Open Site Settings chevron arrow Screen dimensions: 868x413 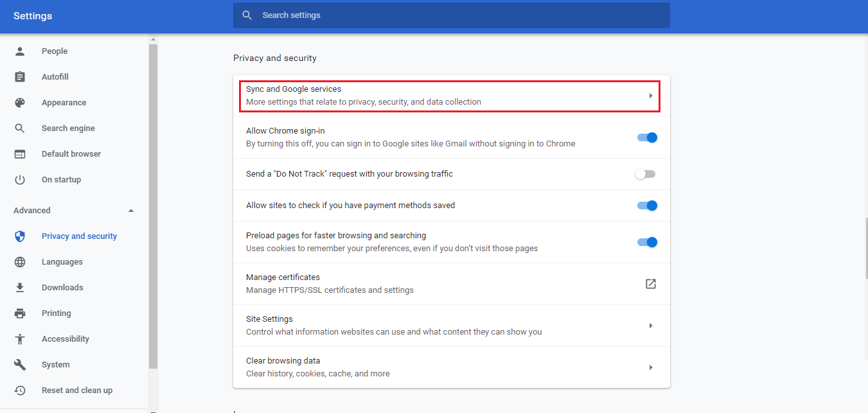click(x=650, y=326)
